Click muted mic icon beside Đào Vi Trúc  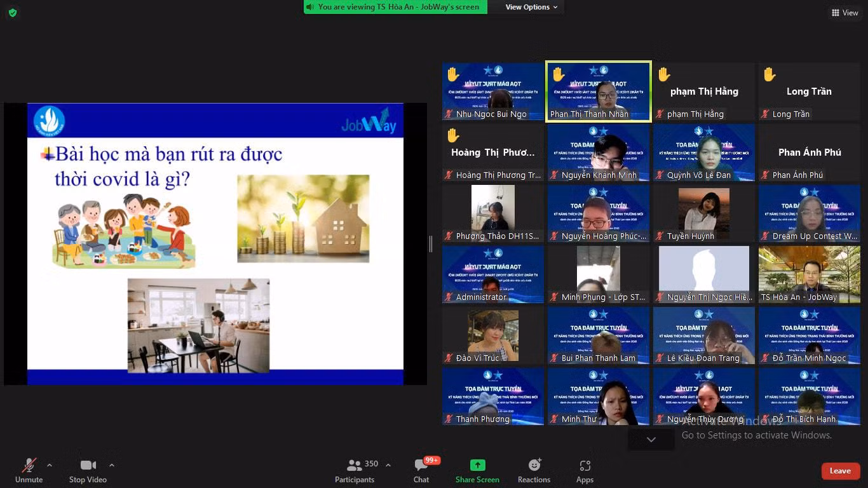[449, 358]
